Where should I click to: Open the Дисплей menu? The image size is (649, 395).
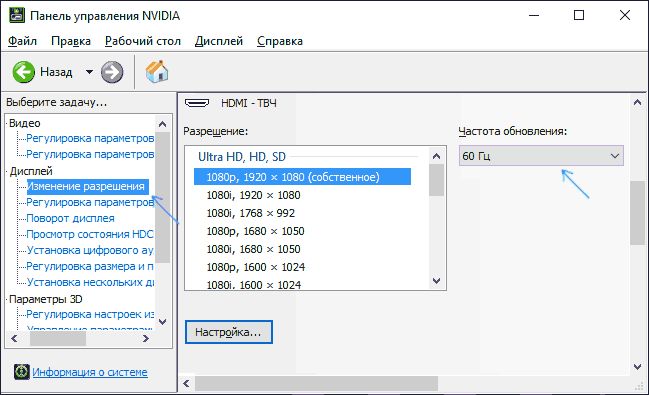tap(219, 41)
